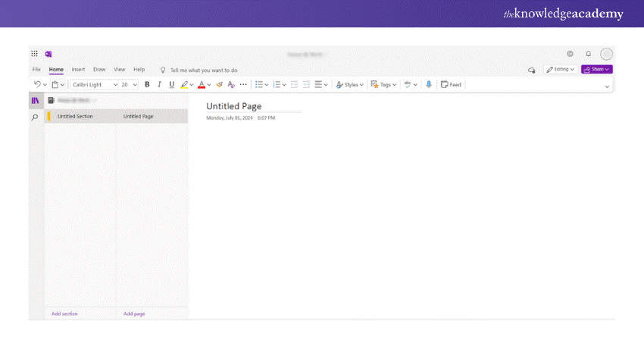Screen dimensions: 644x341
Task: Click the Undo arrow icon
Action: (37, 85)
